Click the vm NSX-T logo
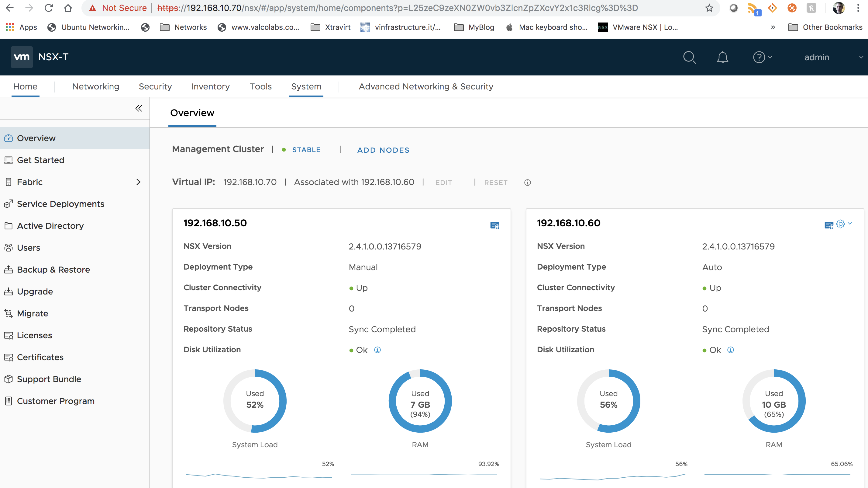This screenshot has width=868, height=488. [x=22, y=57]
